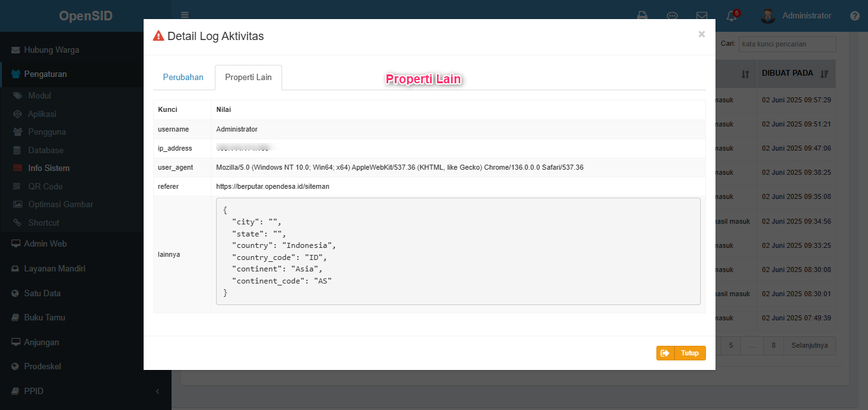
Task: Click the Optimasi Gambar image icon
Action: pyautogui.click(x=17, y=204)
